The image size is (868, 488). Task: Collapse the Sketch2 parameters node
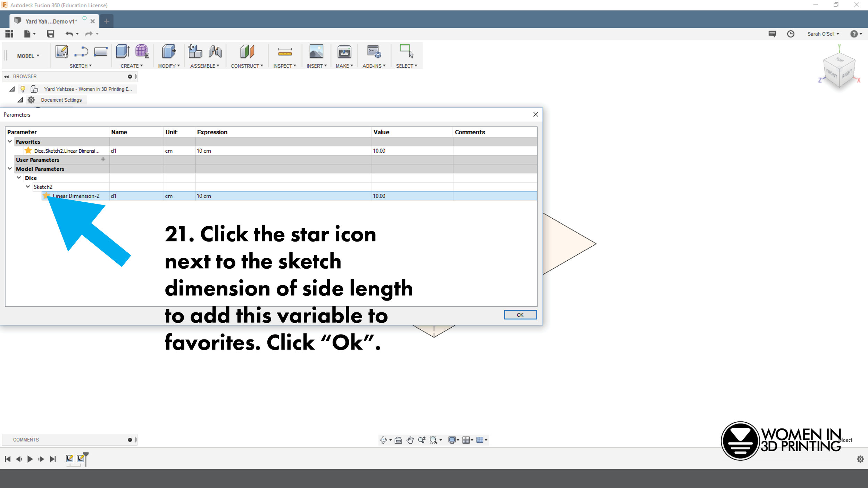[x=28, y=187]
